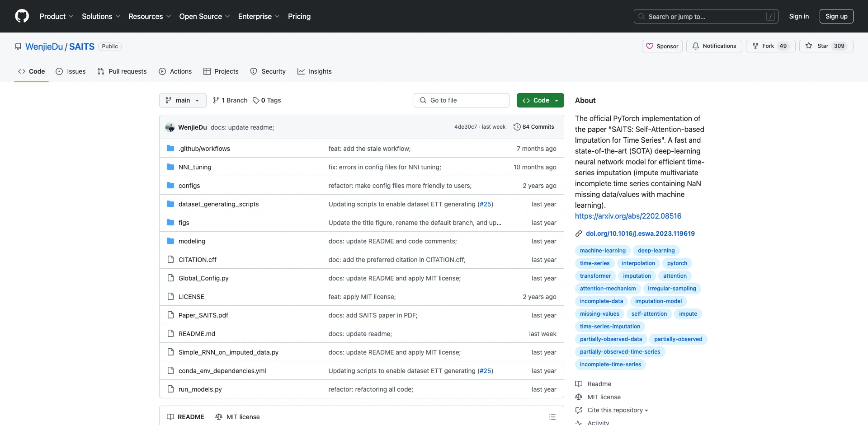Open the SAITS repository name link
Image resolution: width=868 pixels, height=425 pixels.
(x=82, y=47)
